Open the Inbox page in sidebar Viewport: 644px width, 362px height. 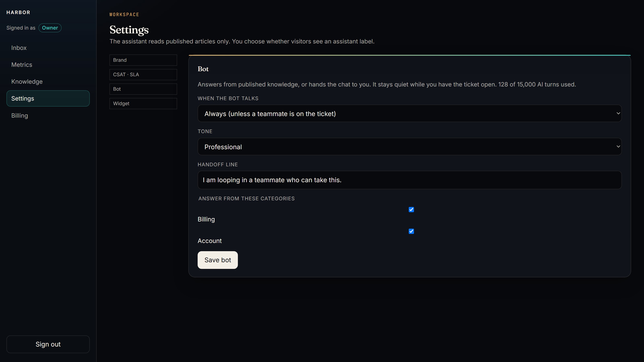click(x=48, y=48)
